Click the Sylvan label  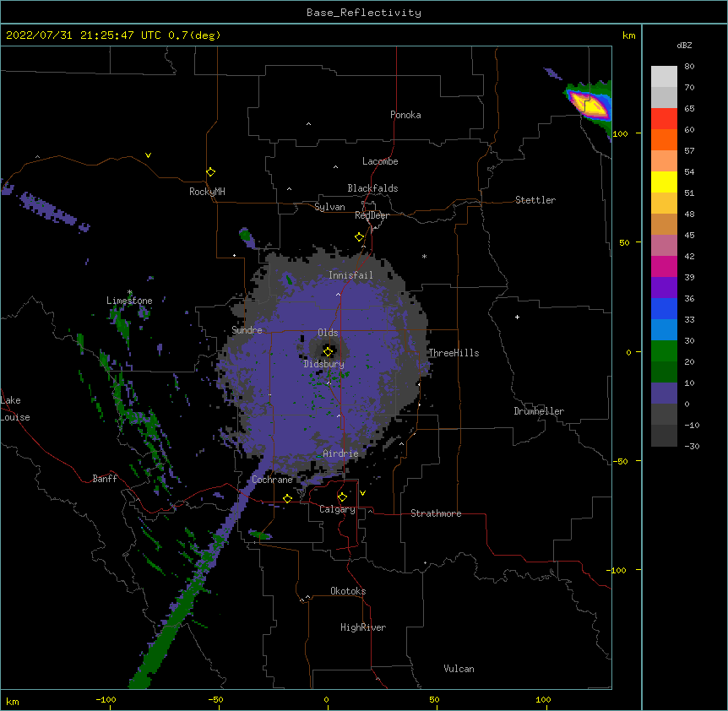[x=329, y=207]
